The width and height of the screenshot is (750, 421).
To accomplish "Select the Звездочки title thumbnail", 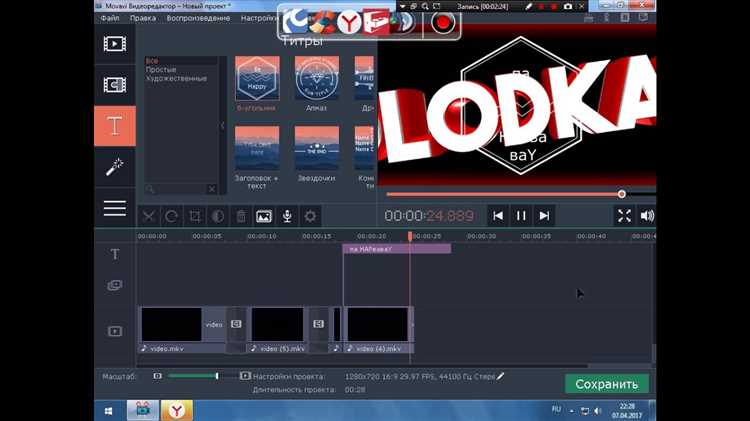I will (x=317, y=148).
